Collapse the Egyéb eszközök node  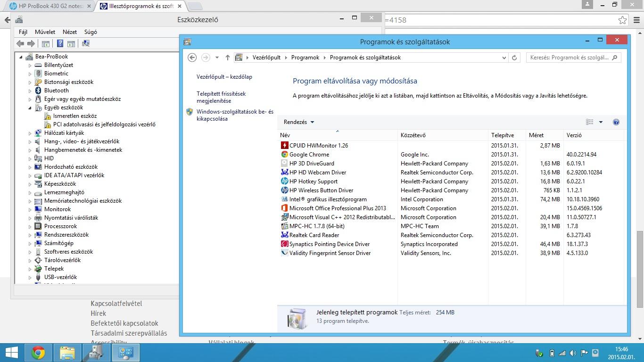30,108
